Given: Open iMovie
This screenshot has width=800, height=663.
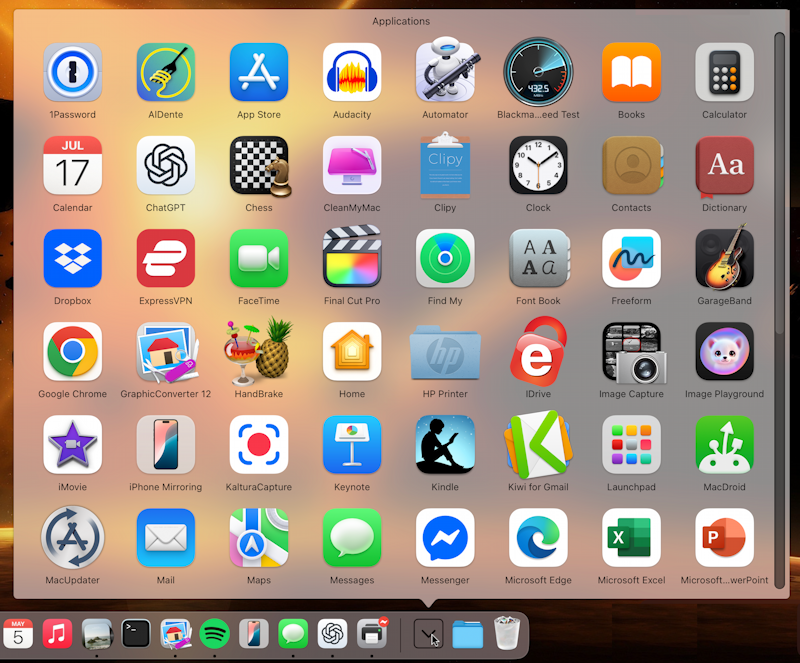Looking at the screenshot, I should (x=72, y=445).
